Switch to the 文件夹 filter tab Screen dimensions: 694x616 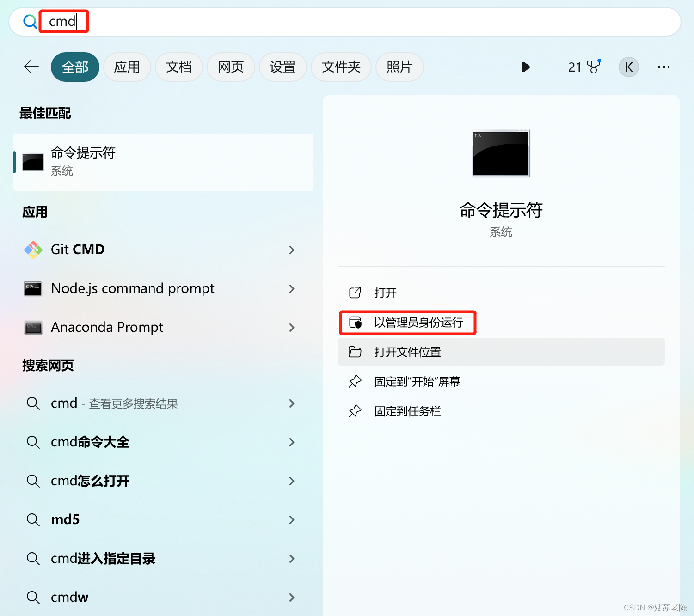(x=341, y=67)
